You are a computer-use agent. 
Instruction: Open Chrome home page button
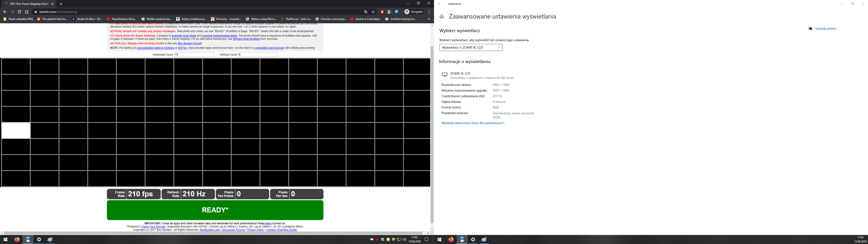[27, 12]
